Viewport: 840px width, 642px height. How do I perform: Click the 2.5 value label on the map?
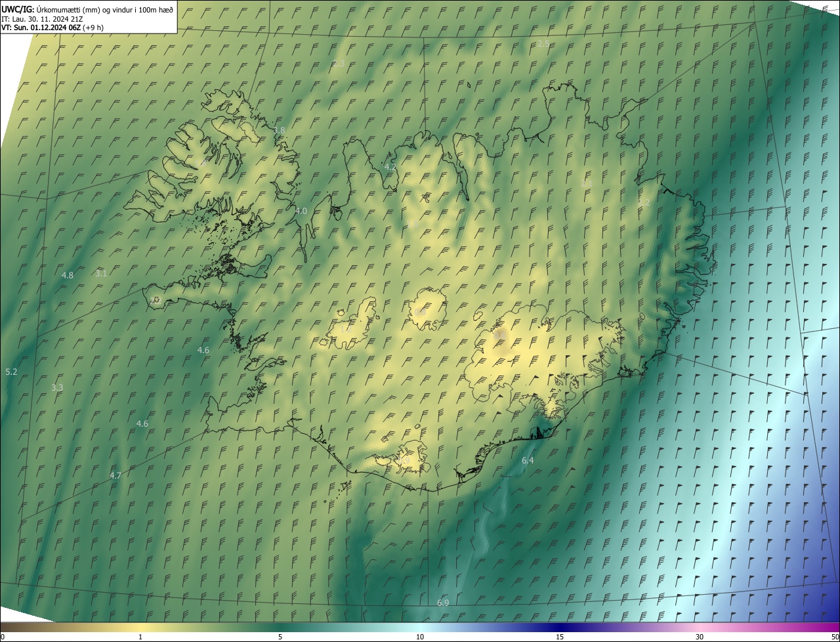point(543,43)
